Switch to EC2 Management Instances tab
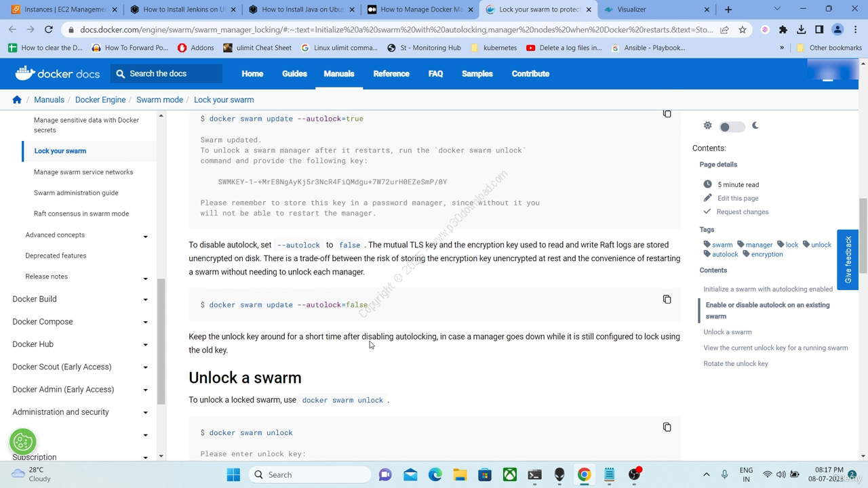 point(64,9)
